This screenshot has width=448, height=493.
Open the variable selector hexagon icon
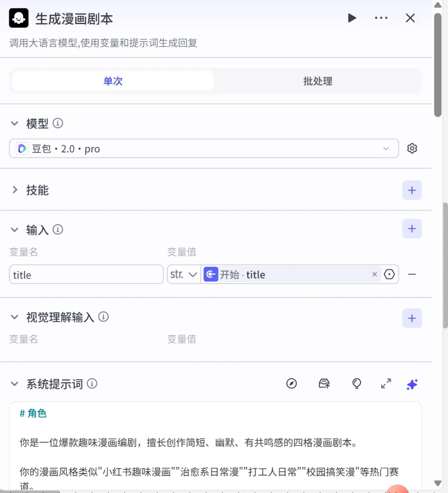[x=389, y=274]
